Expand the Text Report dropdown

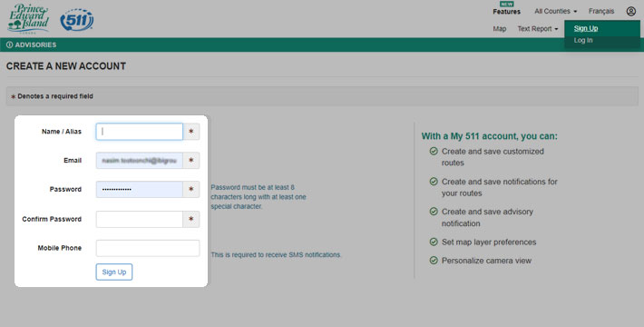pos(538,29)
